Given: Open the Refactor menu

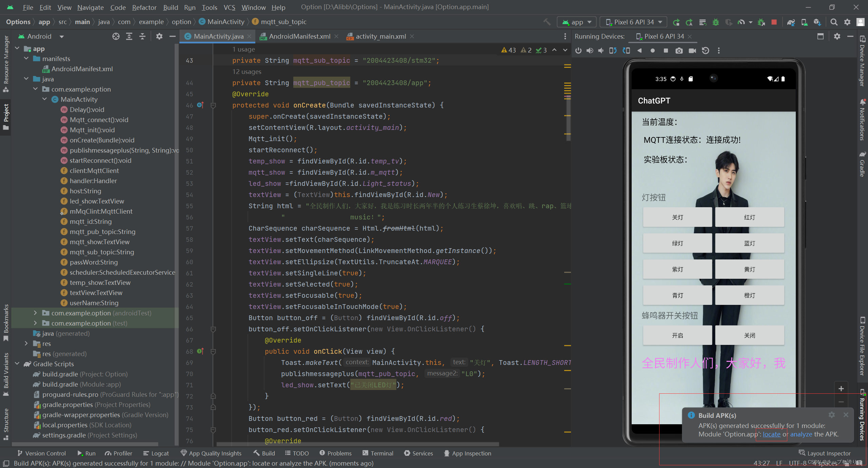Looking at the screenshot, I should pyautogui.click(x=144, y=7).
